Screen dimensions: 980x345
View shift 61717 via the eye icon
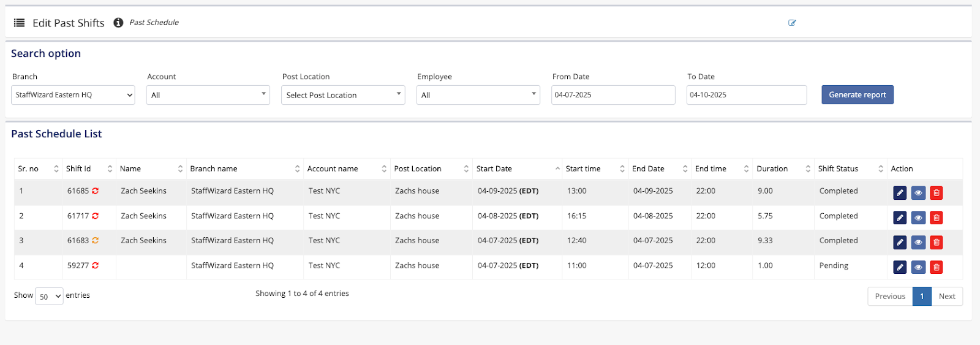(918, 218)
